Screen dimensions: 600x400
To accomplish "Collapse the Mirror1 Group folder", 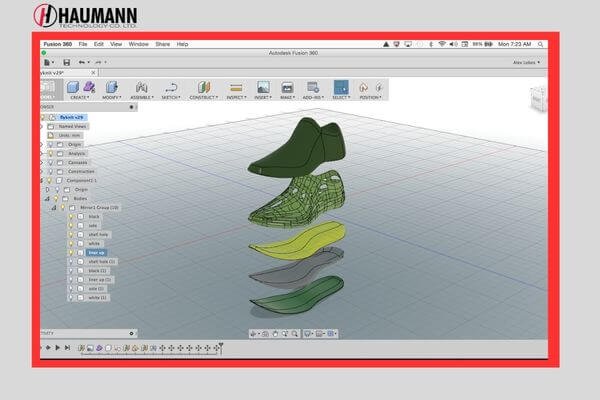I will coord(52,207).
